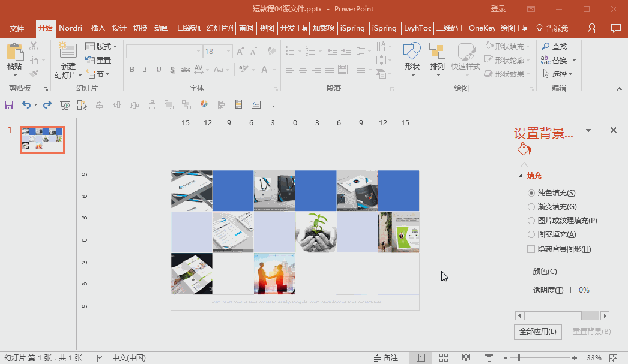Select Gradient fill (渐变填充) option

point(552,207)
